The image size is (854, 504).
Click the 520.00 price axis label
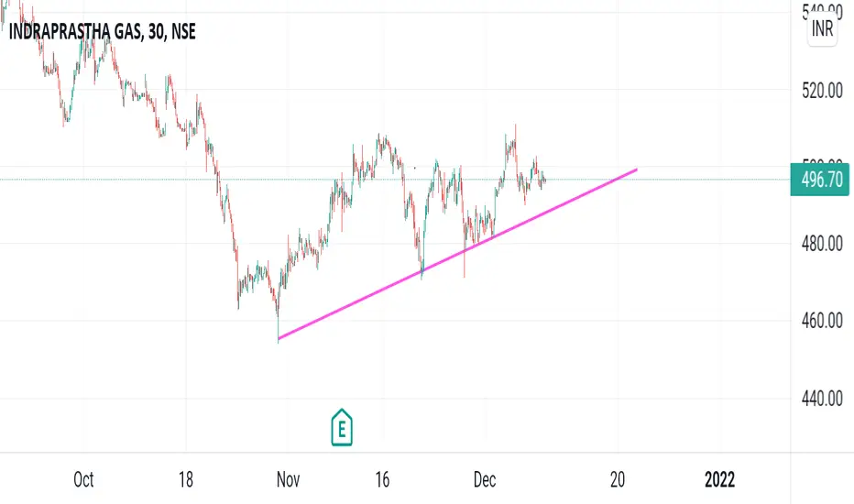pos(822,91)
